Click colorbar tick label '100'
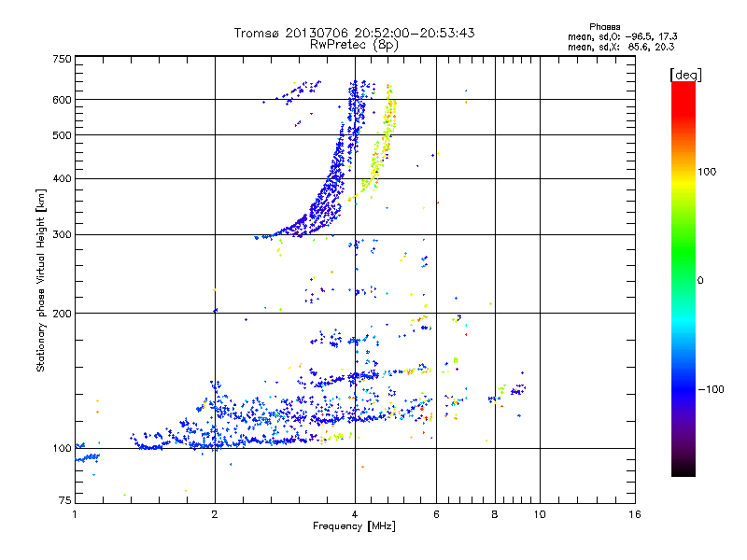 pos(707,172)
